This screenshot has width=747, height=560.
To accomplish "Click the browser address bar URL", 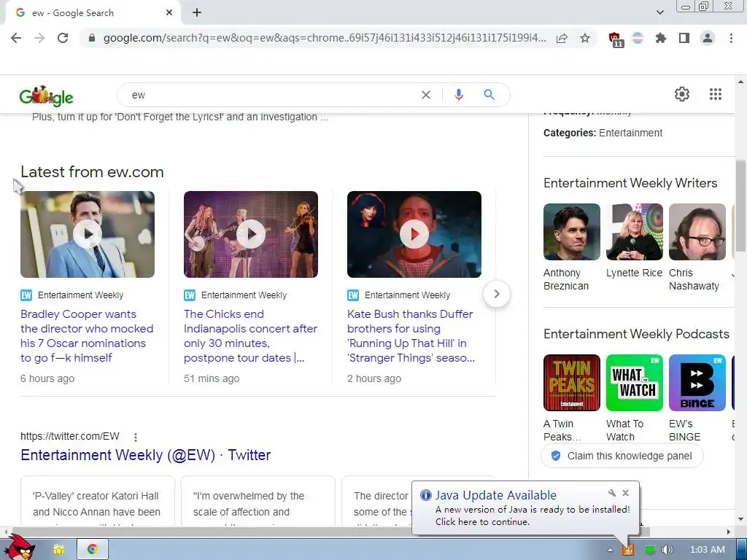I will 324,38.
